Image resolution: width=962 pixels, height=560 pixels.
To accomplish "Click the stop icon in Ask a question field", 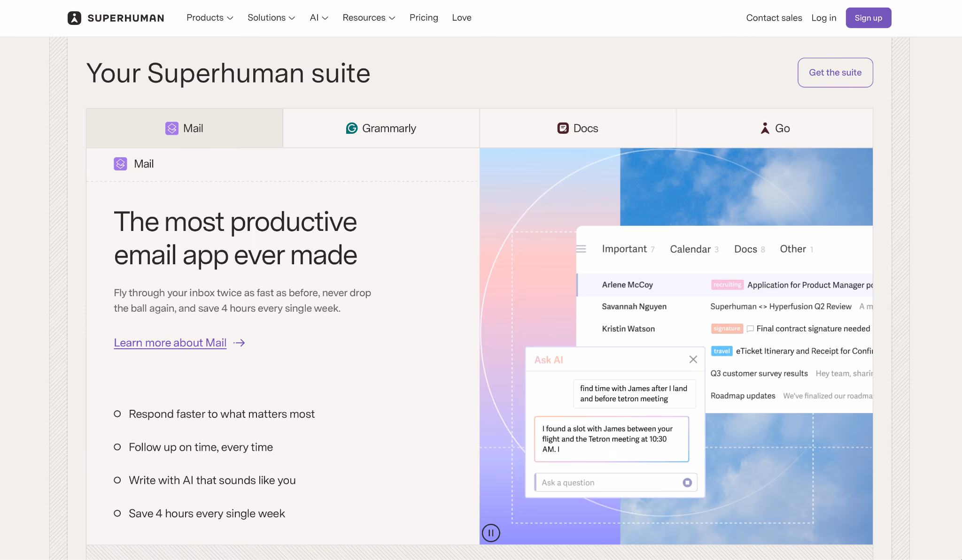I will (x=687, y=483).
